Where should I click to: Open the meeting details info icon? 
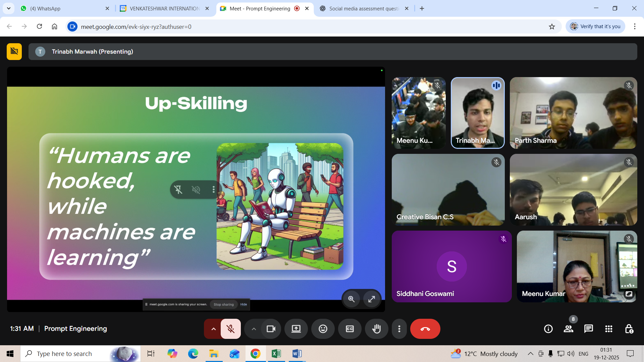pyautogui.click(x=548, y=329)
